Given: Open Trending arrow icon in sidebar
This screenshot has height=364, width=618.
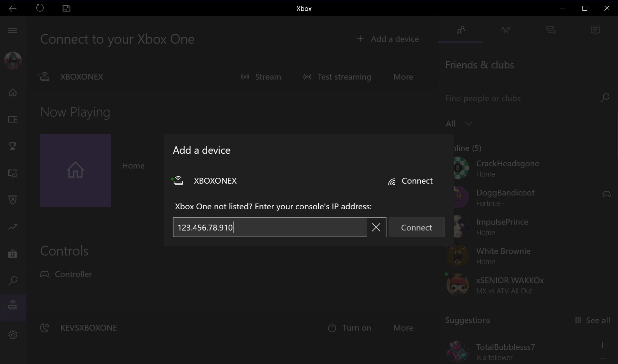Looking at the screenshot, I should click(13, 227).
